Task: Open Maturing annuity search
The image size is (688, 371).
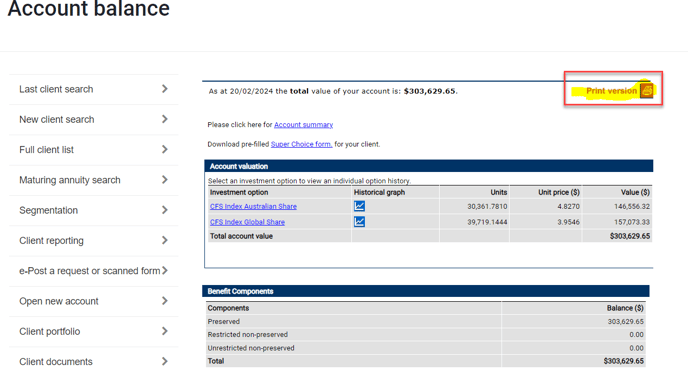Action: [93, 180]
